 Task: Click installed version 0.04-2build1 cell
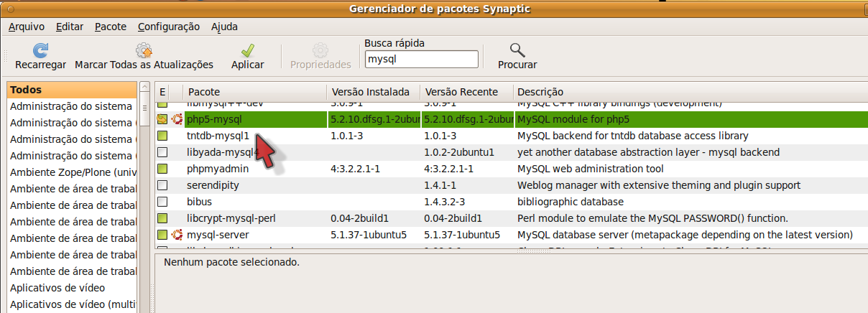tap(359, 218)
